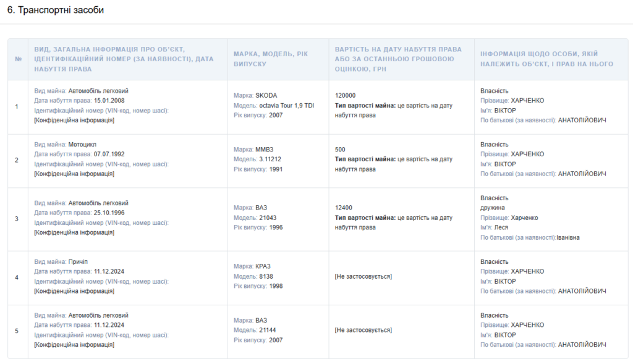633x364 pixels.
Task: Click the value 120000 in the first row
Action: [345, 95]
